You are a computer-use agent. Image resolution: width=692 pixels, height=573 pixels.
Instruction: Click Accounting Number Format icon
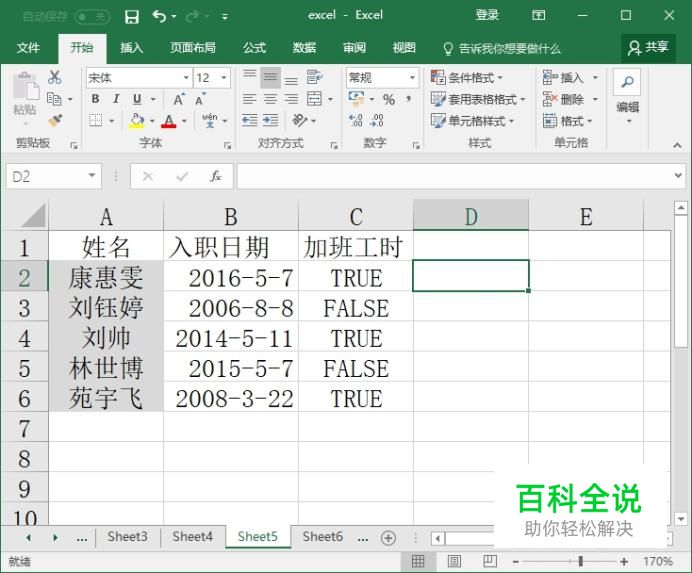coord(356,98)
